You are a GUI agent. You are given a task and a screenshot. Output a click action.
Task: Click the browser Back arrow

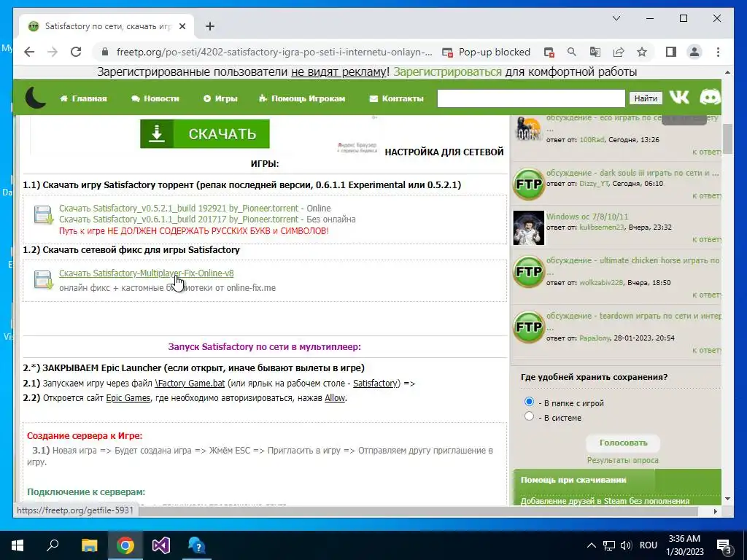click(29, 52)
